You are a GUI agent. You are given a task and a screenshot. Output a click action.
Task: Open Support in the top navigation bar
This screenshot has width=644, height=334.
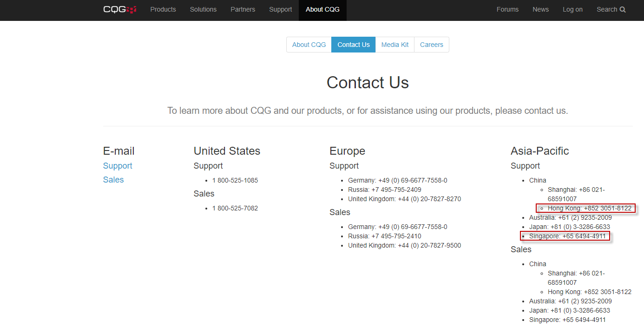point(281,9)
